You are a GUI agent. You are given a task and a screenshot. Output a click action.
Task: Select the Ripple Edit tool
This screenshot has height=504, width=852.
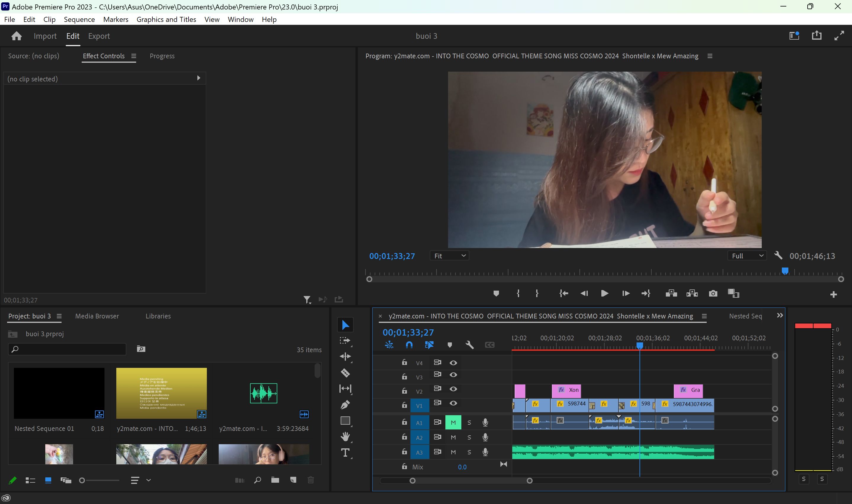click(345, 356)
